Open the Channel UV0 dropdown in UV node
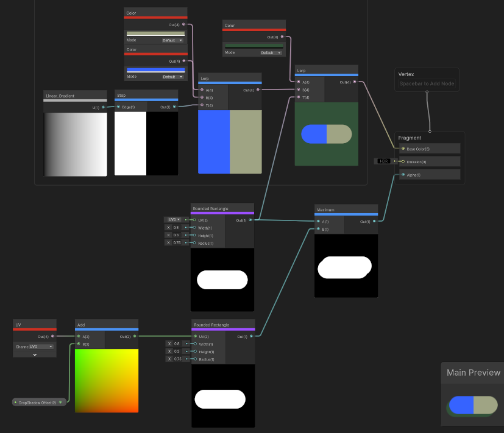504x433 pixels. tap(41, 347)
